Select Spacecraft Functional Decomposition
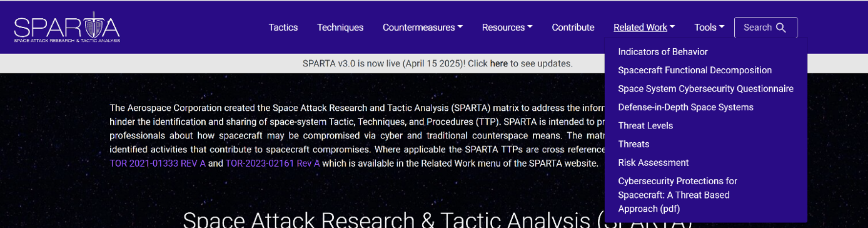868x228 pixels. [695, 70]
